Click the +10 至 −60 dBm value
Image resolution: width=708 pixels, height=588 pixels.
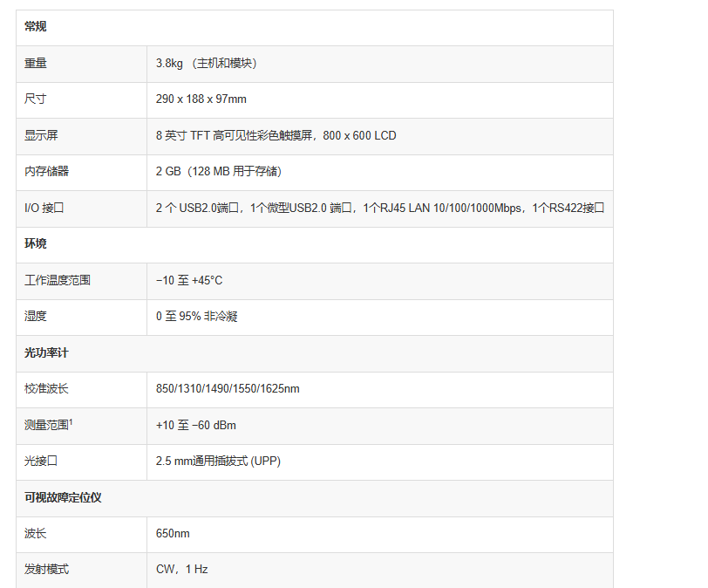click(x=196, y=425)
